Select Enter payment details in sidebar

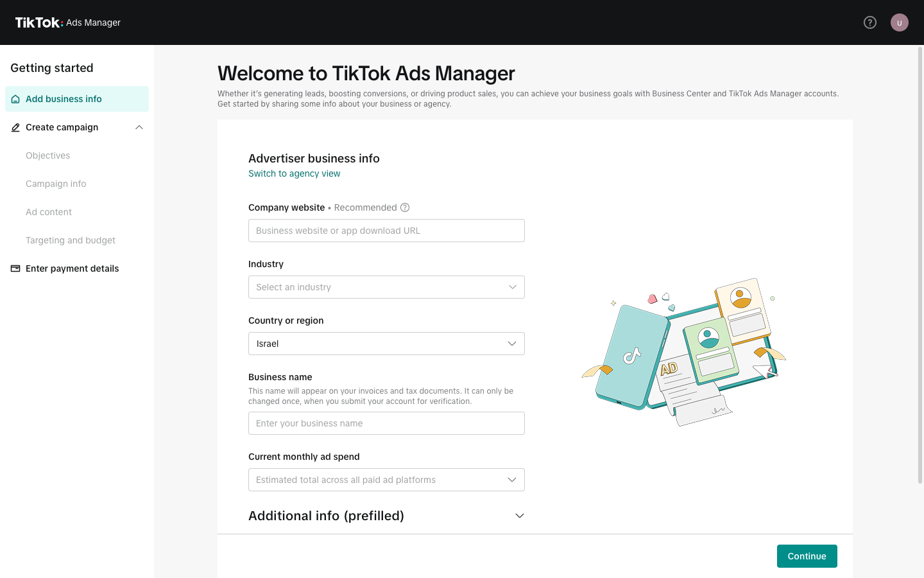77,268
